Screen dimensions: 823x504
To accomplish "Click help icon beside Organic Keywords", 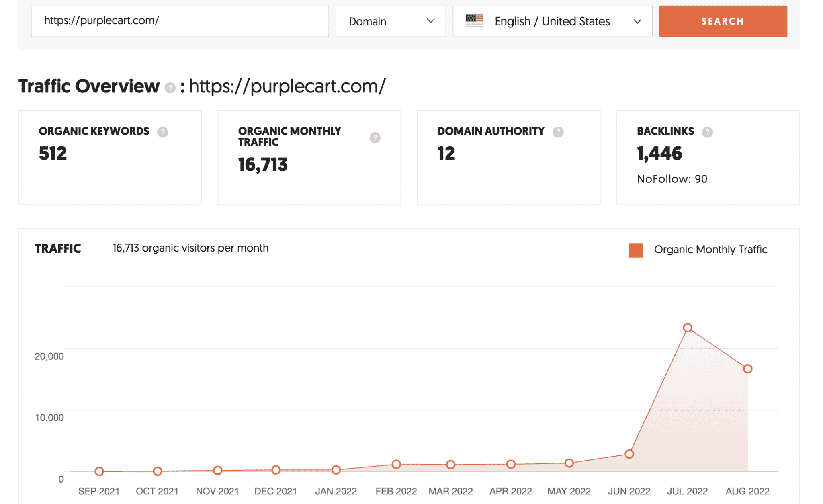I will click(x=162, y=132).
